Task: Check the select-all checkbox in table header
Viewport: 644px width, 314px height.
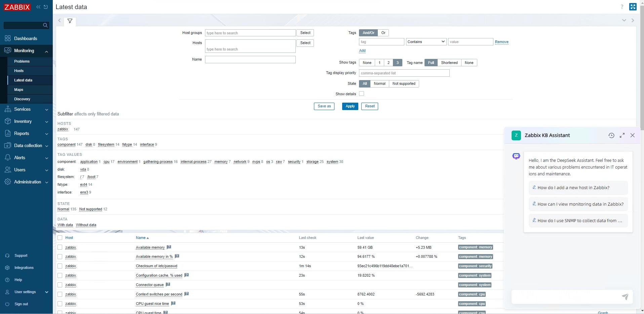Action: click(x=60, y=238)
